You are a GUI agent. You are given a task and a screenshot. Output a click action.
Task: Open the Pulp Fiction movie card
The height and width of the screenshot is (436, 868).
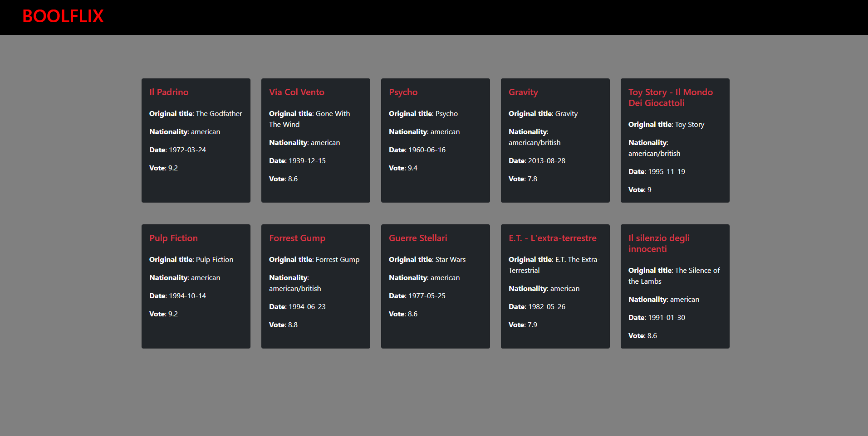click(x=196, y=286)
